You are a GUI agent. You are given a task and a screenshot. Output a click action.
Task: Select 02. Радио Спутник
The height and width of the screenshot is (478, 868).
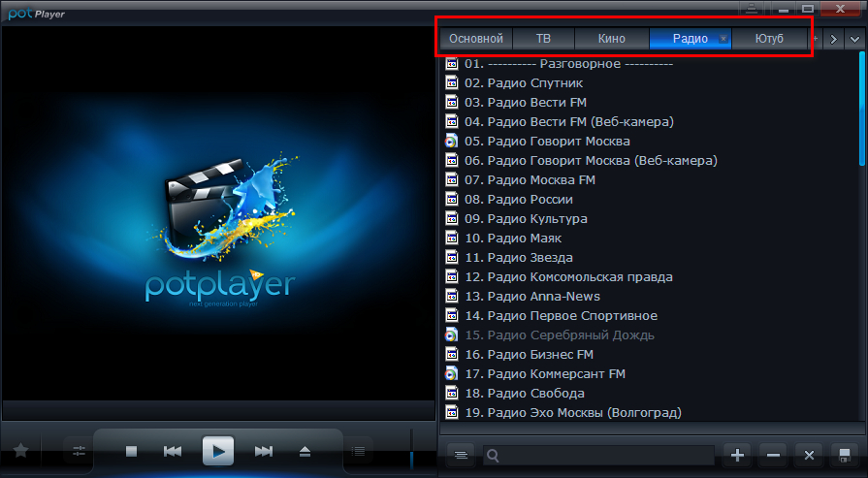[x=524, y=83]
